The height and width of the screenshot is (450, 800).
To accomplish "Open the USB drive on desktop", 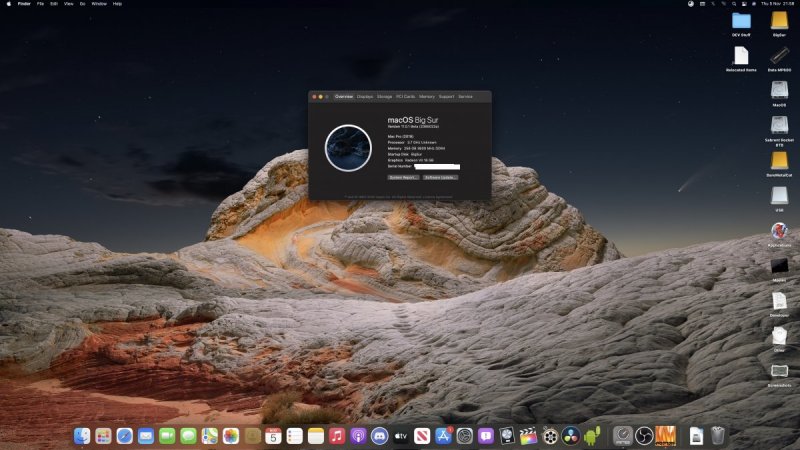I will click(x=779, y=196).
